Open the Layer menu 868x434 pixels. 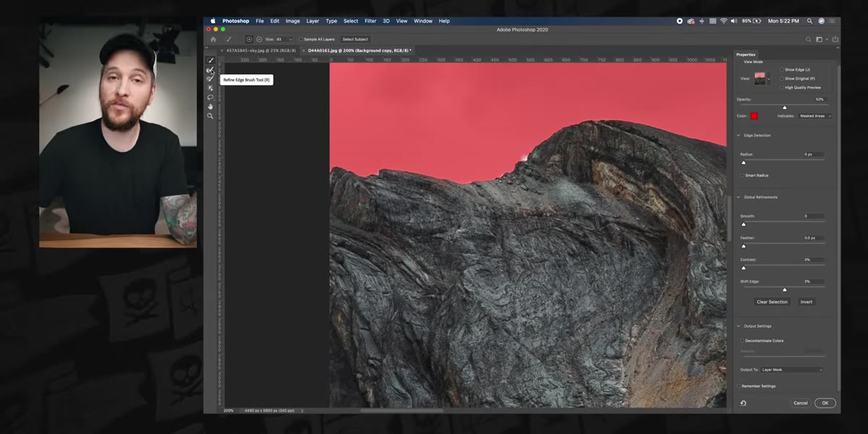[312, 21]
